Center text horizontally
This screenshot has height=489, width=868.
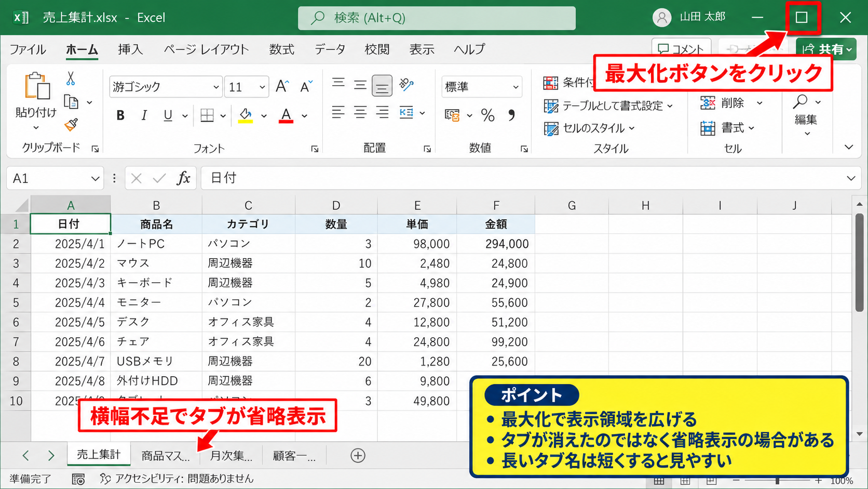click(360, 112)
